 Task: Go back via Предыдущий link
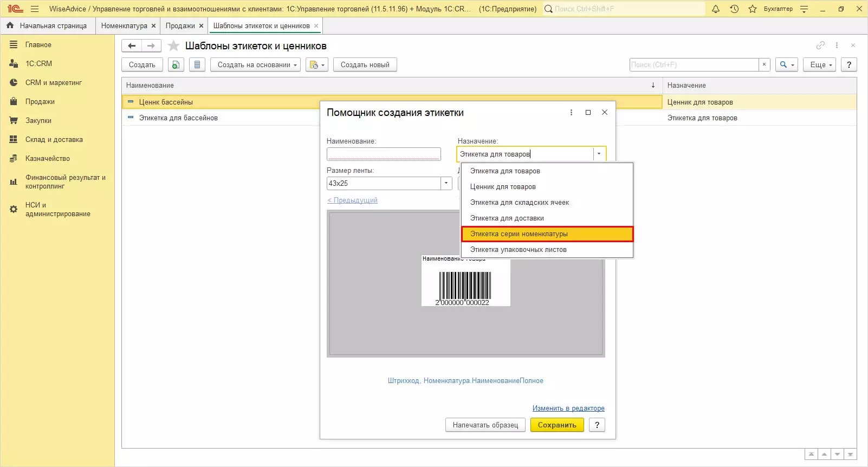pos(352,200)
